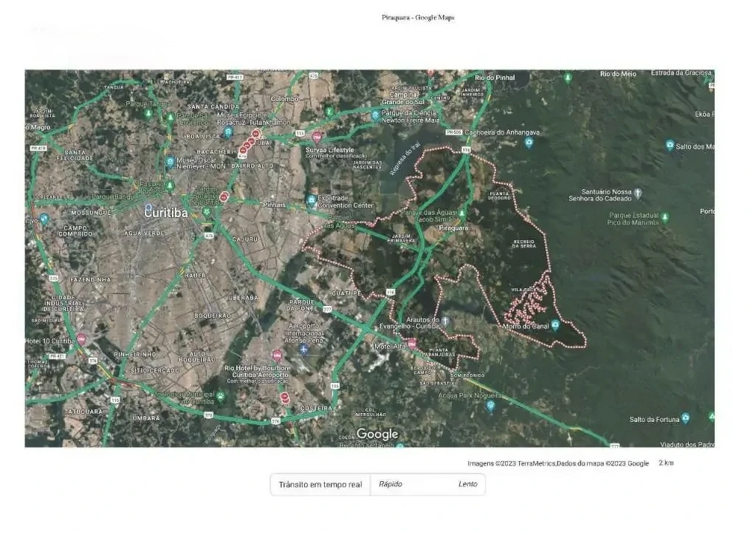Select the Salto dos Macacos pin

669,146
